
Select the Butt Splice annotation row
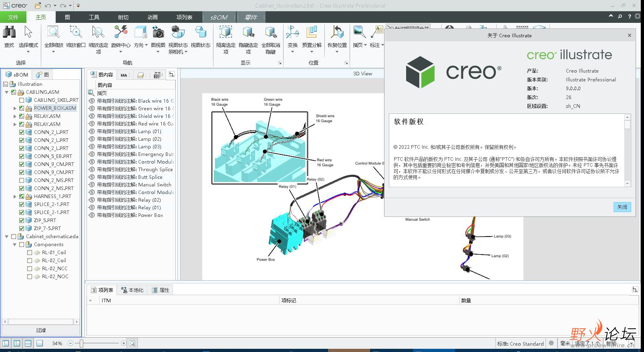point(131,177)
